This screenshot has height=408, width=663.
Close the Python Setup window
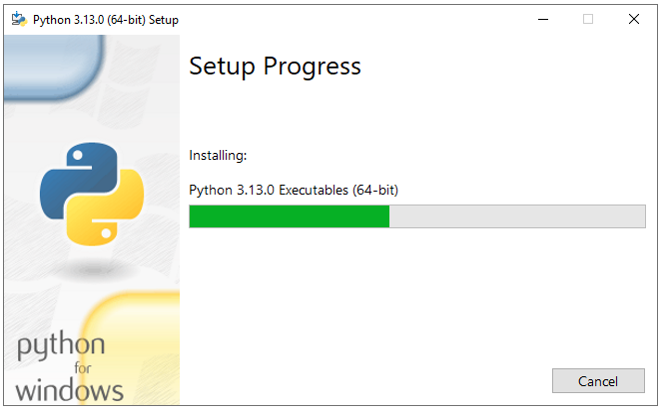click(x=634, y=19)
